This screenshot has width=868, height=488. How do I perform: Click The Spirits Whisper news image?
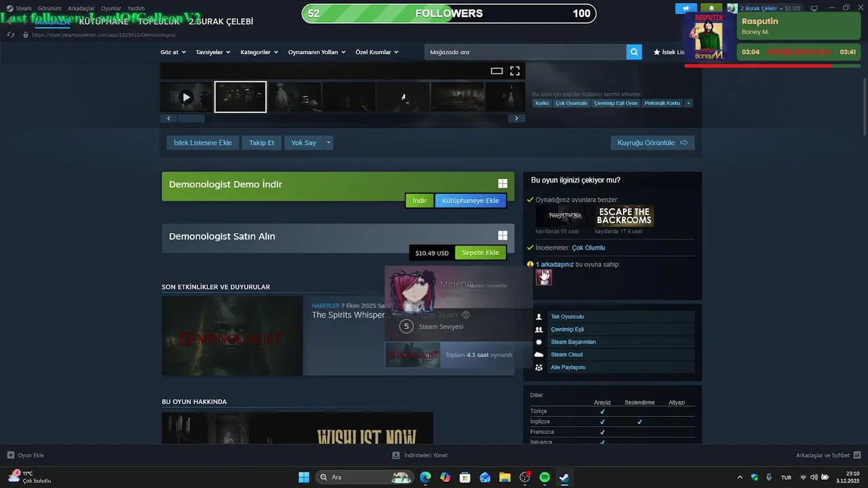(x=232, y=335)
